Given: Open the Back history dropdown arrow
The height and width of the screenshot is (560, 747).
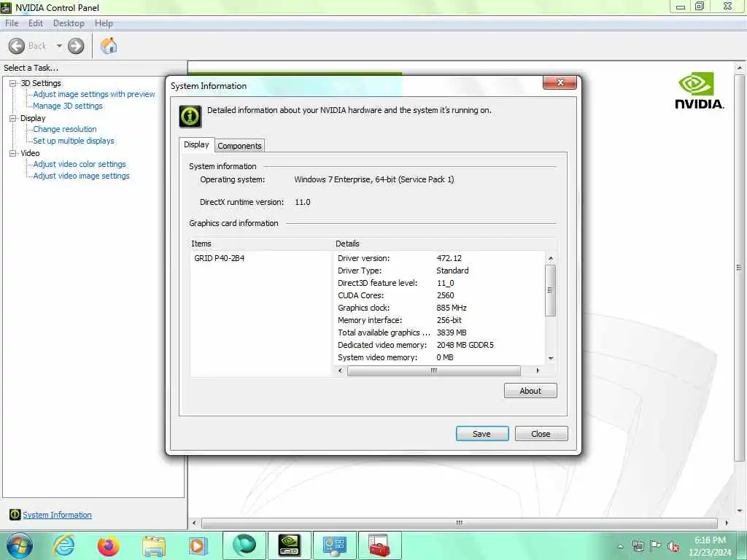Looking at the screenshot, I should point(59,46).
